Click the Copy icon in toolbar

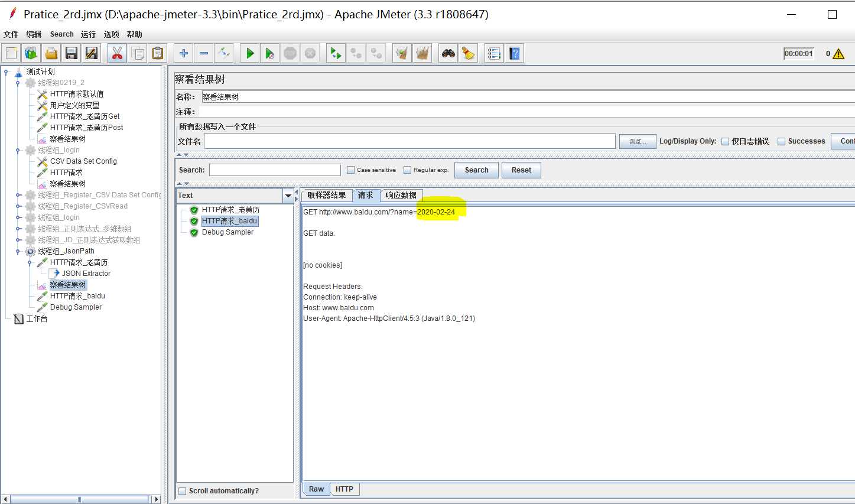click(138, 53)
